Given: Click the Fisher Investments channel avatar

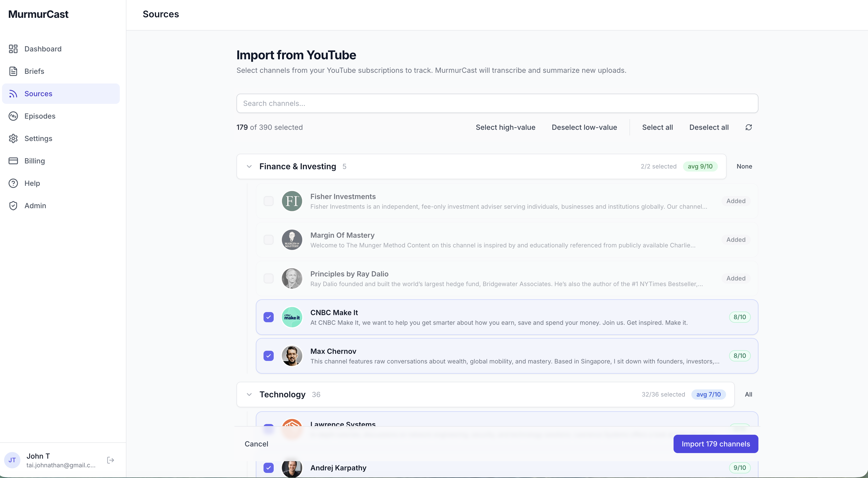Looking at the screenshot, I should coord(292,201).
